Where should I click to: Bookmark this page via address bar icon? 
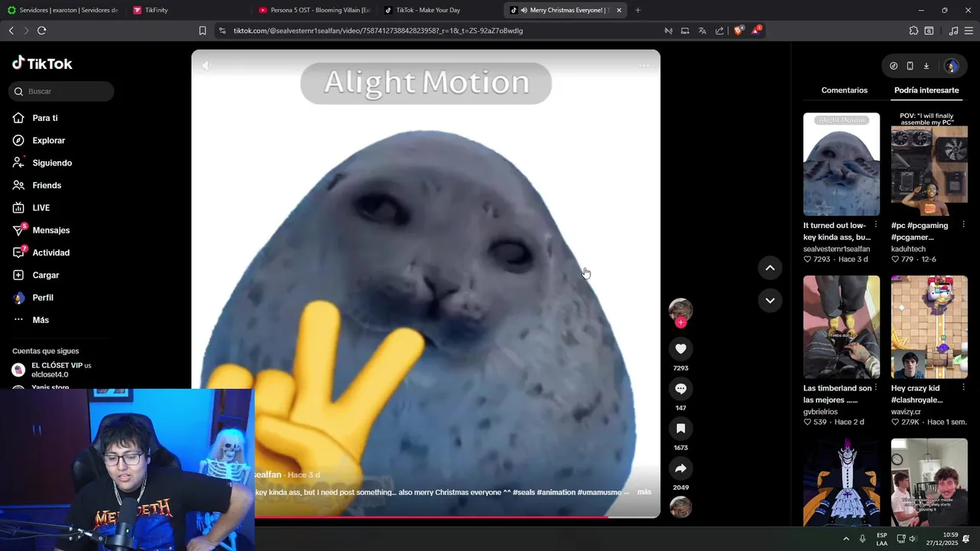pos(202,31)
